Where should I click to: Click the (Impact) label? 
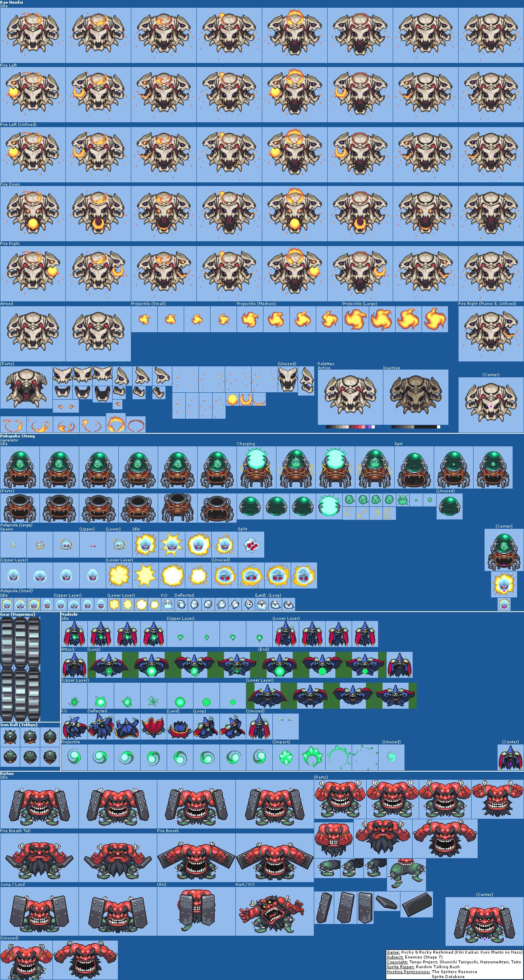[281, 742]
